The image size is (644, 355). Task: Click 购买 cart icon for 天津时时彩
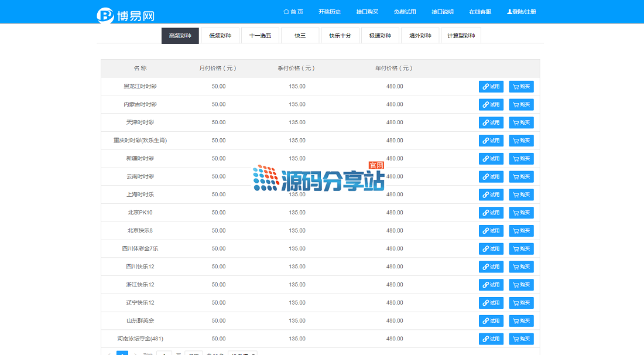click(x=516, y=123)
